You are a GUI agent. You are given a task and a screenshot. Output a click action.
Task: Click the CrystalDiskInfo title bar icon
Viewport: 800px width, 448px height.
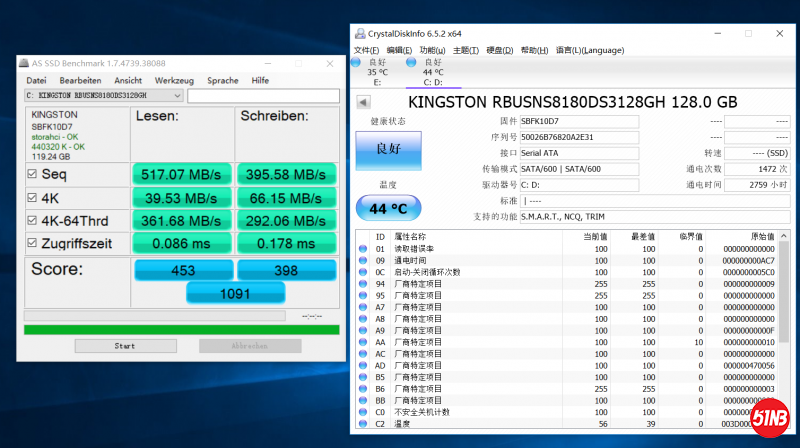(x=359, y=33)
